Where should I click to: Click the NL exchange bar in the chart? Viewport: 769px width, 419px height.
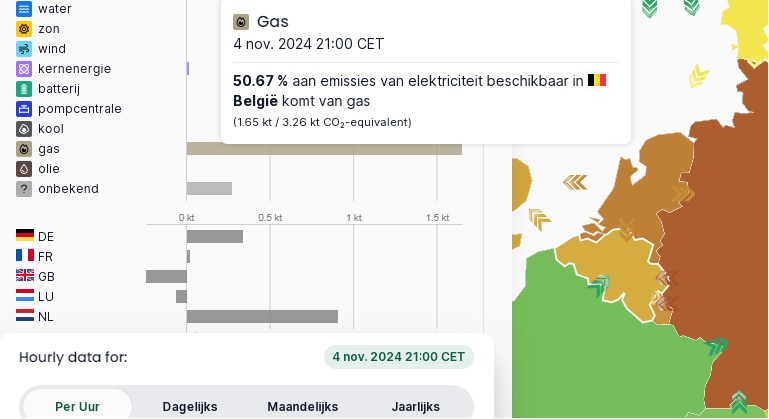(x=262, y=316)
